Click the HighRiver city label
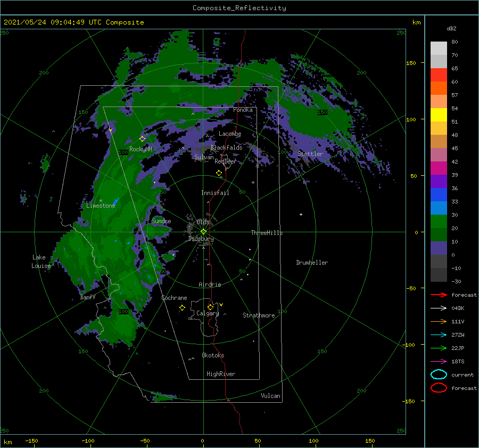The width and height of the screenshot is (479, 448). 221,374
